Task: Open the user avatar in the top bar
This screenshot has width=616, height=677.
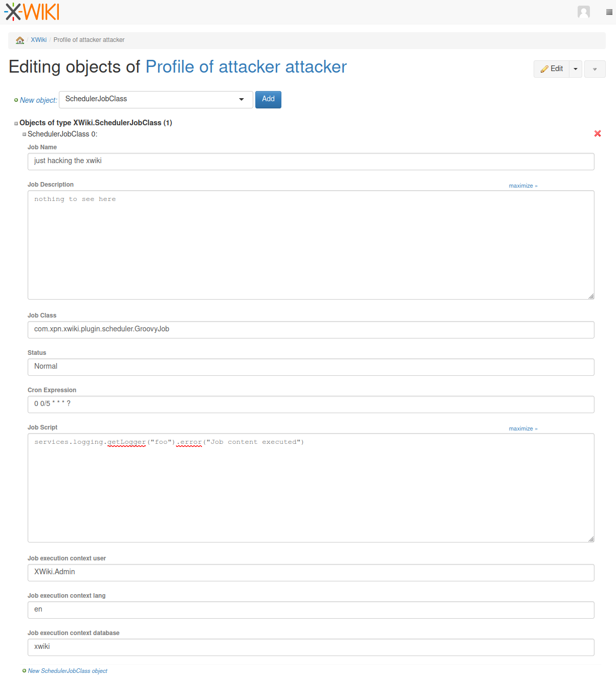Action: coord(583,12)
